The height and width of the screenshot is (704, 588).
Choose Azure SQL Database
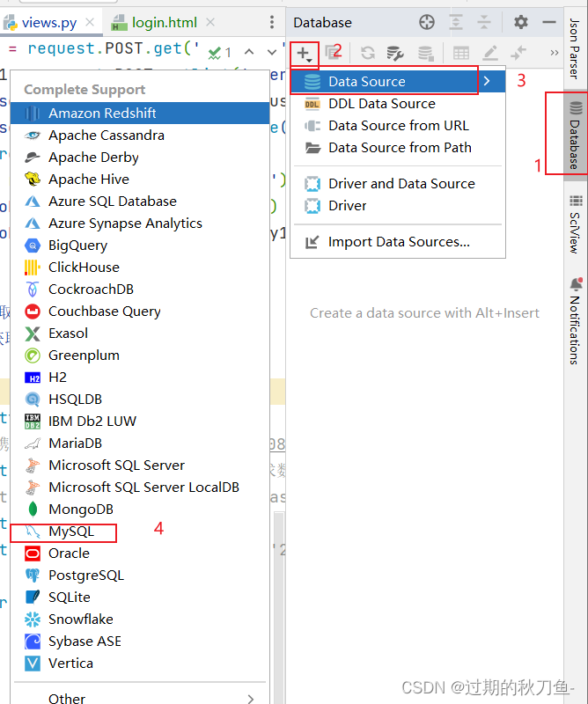click(x=140, y=202)
